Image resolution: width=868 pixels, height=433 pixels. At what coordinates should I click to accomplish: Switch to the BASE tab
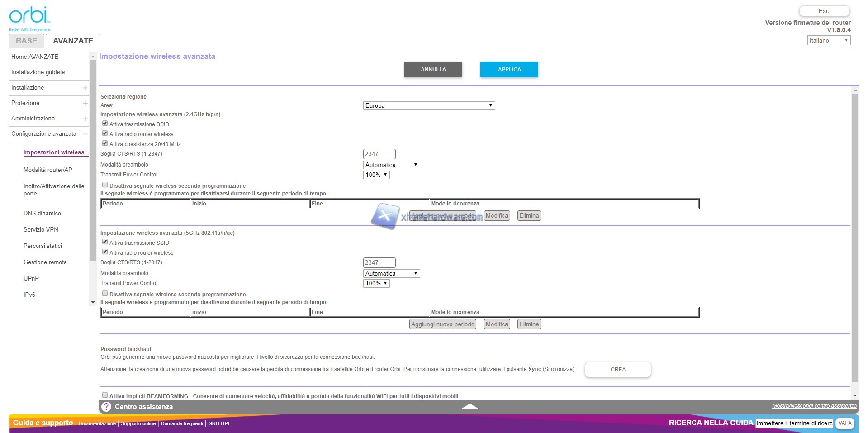click(26, 41)
